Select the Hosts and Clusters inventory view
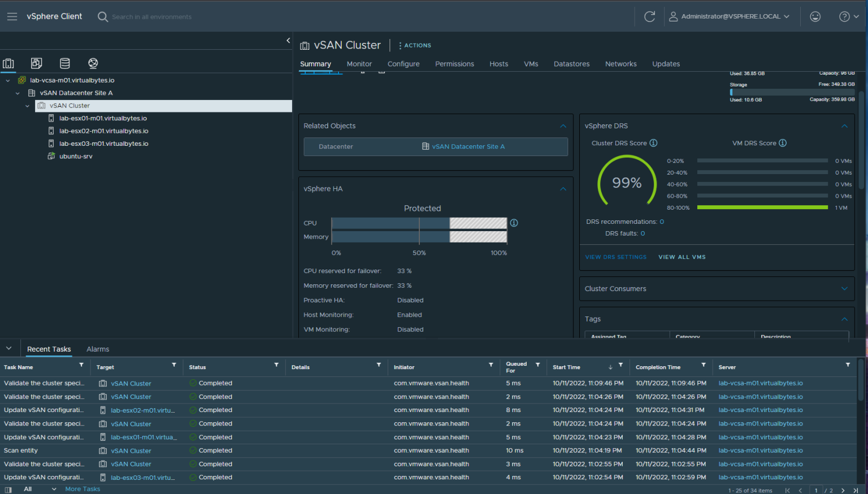The image size is (868, 494). (8, 63)
